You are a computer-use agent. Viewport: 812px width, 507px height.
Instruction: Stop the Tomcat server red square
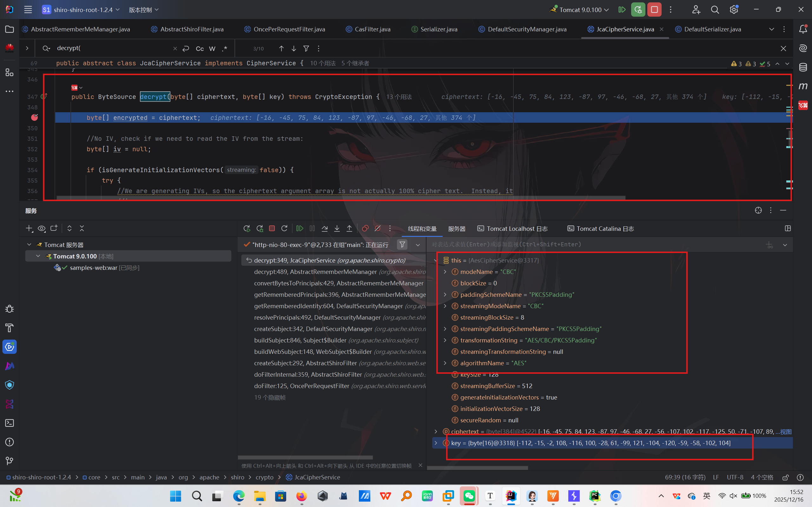coord(654,10)
